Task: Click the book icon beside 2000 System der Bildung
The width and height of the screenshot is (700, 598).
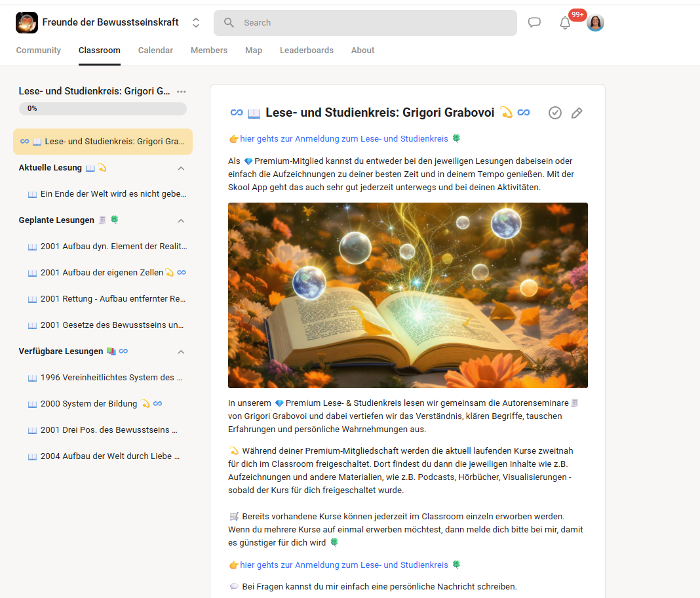Action: tap(33, 404)
